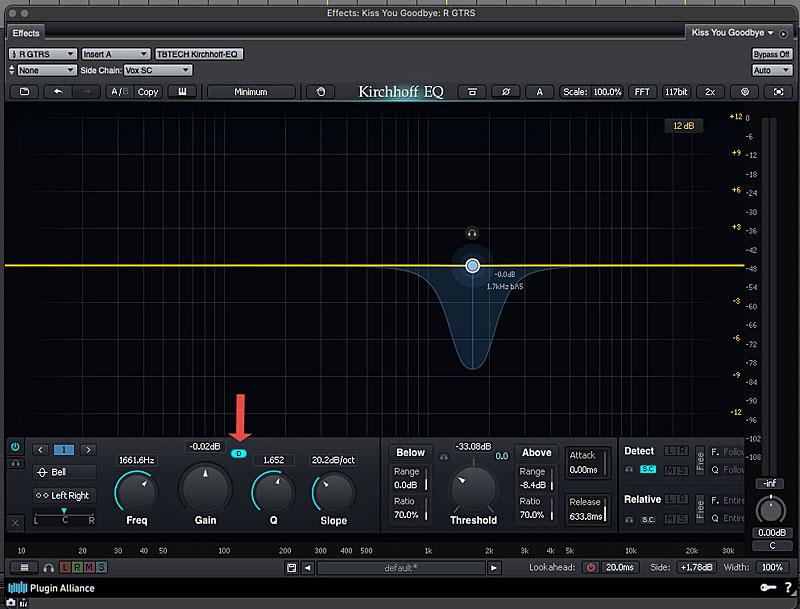Click the -33.08dB threshold value
This screenshot has height=609, width=800.
[x=473, y=446]
